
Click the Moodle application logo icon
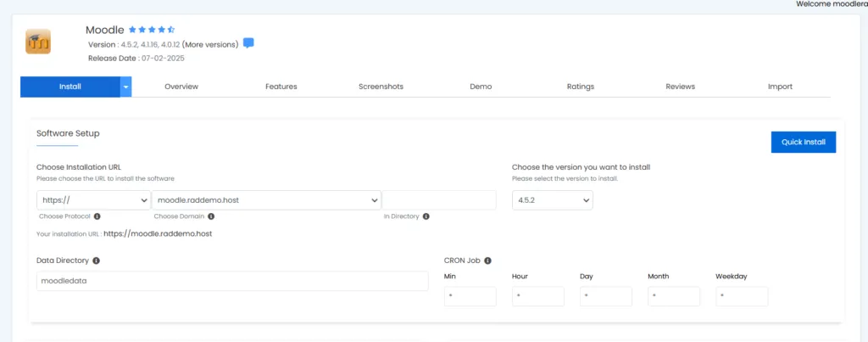coord(38,42)
